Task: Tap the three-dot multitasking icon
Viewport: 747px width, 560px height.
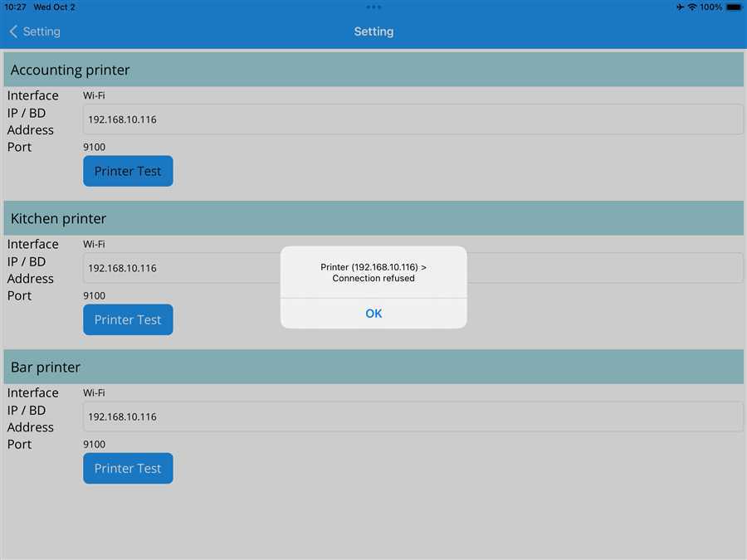Action: 373,7
